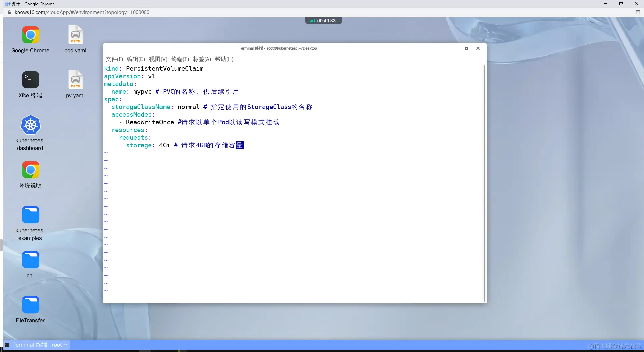
Task: Click the Chrome address bar URL
Action: tap(82, 12)
